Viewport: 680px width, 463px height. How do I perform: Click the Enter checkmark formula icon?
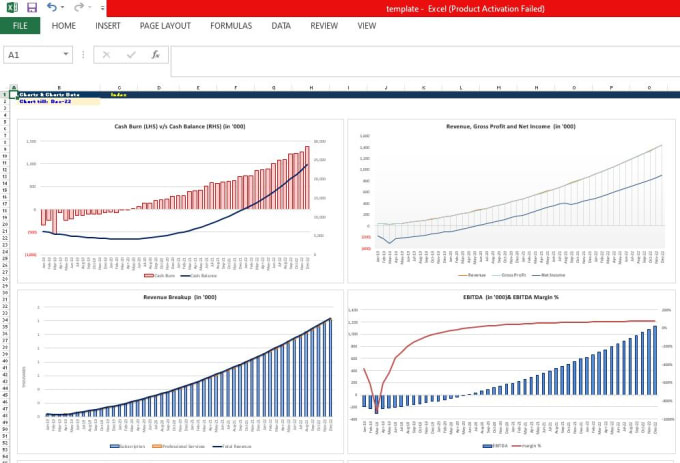(x=131, y=55)
